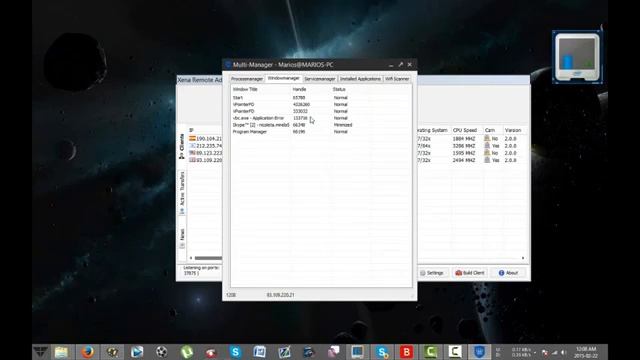Open the Xena shield taskbar icon
The height and width of the screenshot is (360, 640).
479,352
